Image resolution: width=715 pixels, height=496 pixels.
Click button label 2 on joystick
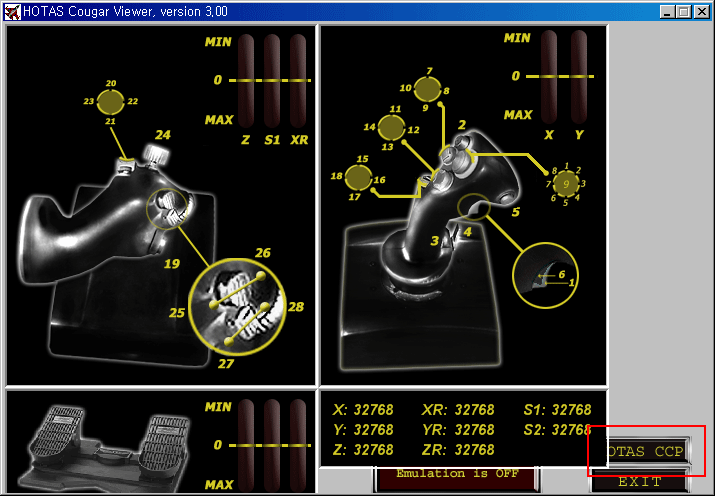coord(462,125)
